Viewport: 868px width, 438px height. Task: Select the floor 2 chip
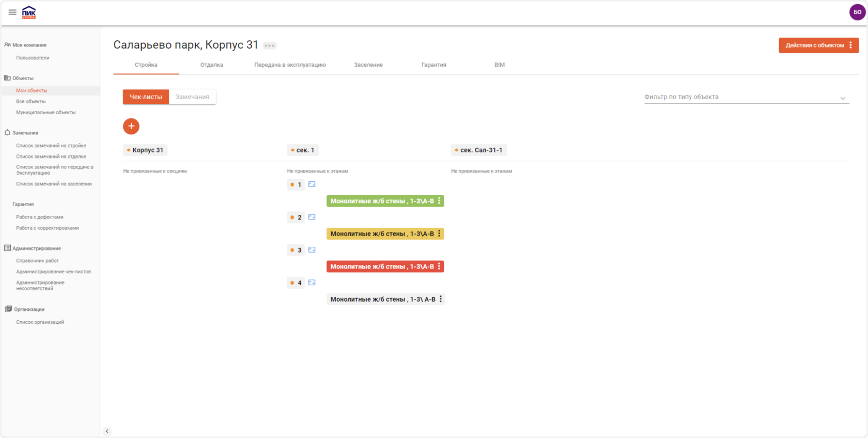[296, 217]
